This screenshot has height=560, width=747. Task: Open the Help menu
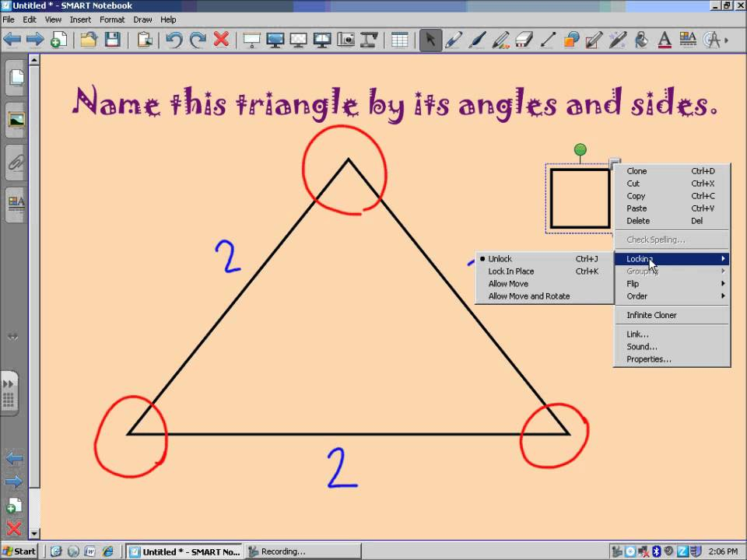(168, 19)
